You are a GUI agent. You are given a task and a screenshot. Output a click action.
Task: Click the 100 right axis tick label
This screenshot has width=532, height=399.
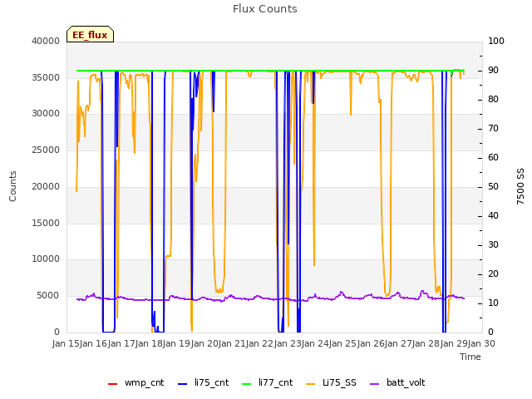click(x=496, y=41)
